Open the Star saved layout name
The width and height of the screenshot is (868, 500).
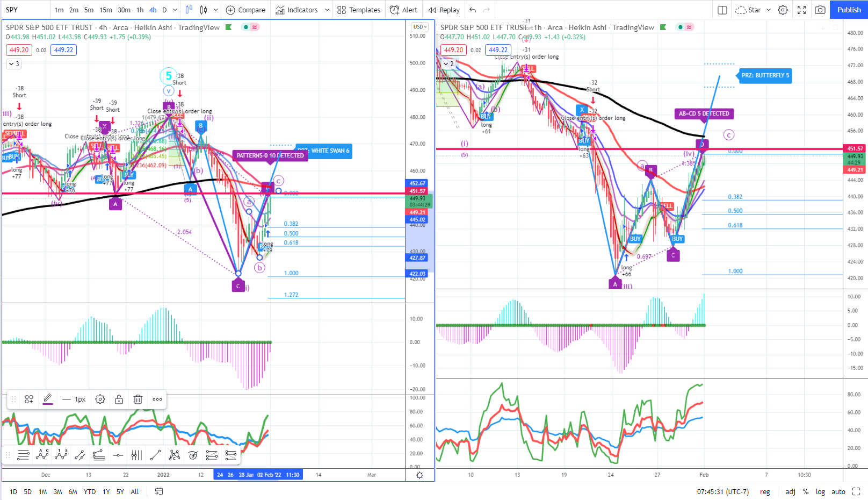pyautogui.click(x=748, y=10)
